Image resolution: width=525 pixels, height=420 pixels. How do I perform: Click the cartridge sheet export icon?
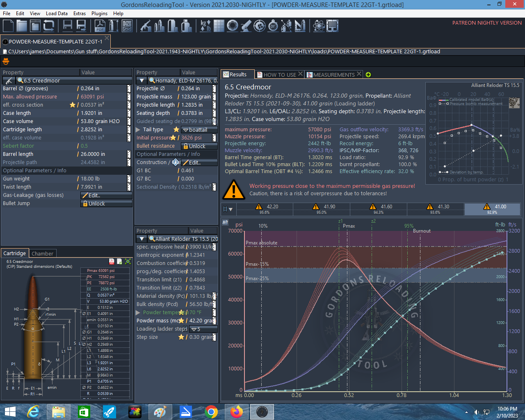point(120,261)
